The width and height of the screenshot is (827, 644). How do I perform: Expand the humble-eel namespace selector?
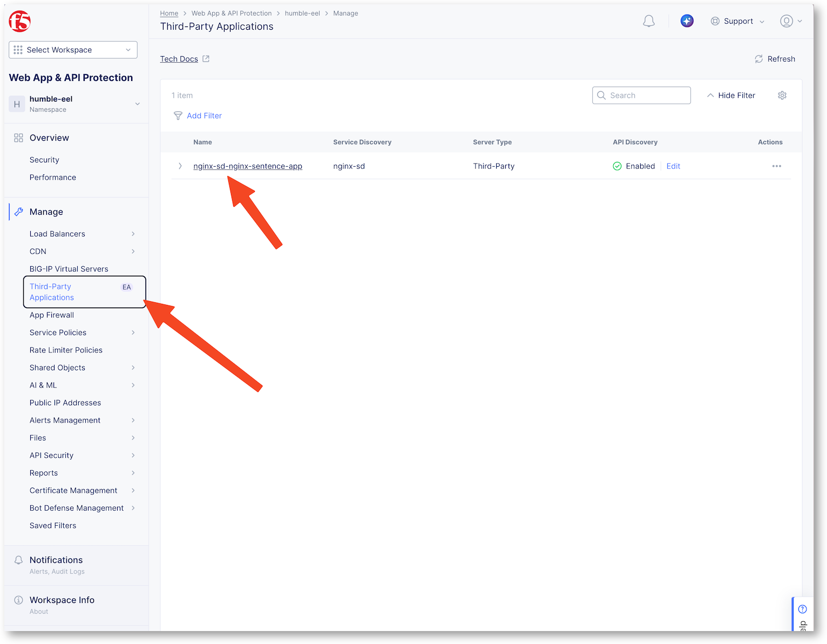[x=138, y=104]
